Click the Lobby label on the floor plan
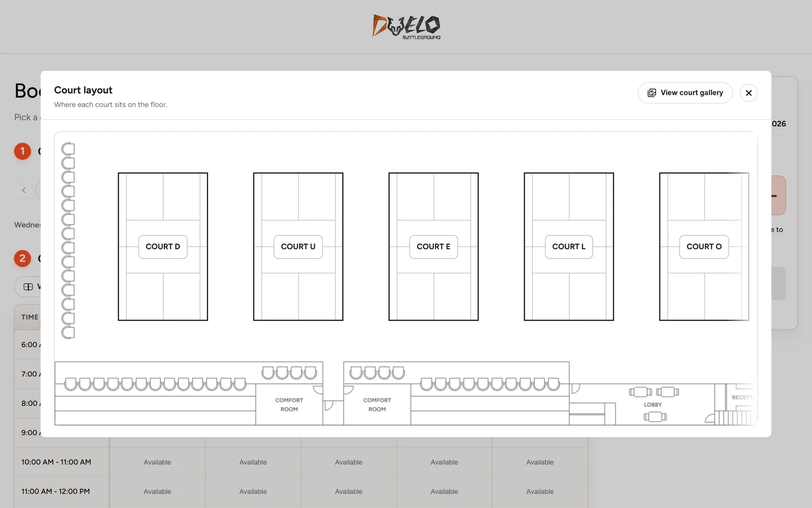 click(x=653, y=405)
